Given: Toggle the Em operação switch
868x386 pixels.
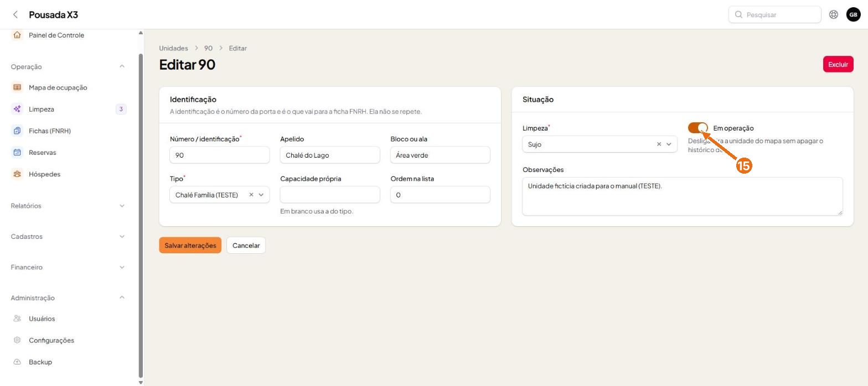Looking at the screenshot, I should (x=698, y=128).
